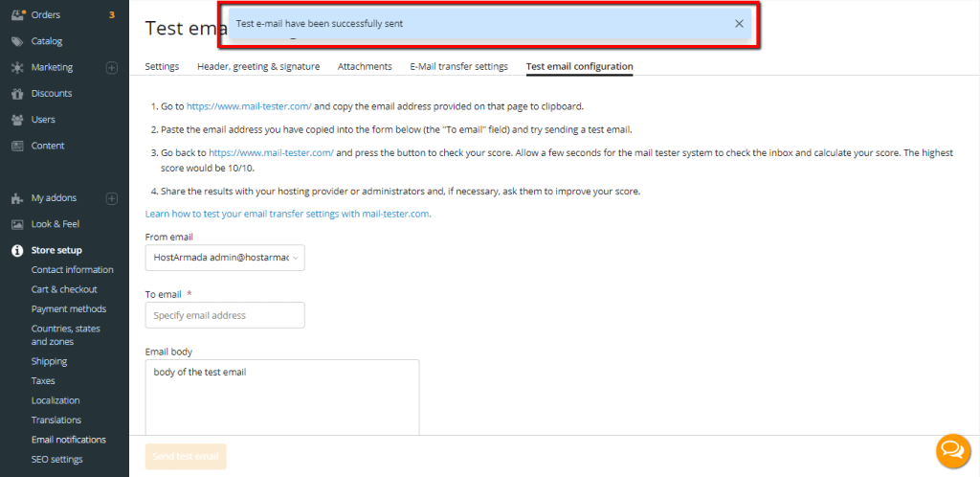
Task: Open Payment methods settings
Action: (x=69, y=308)
